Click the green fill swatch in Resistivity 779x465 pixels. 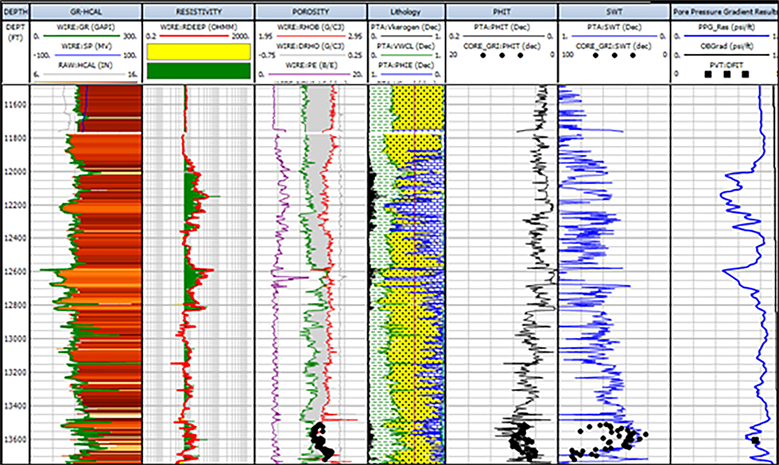197,70
